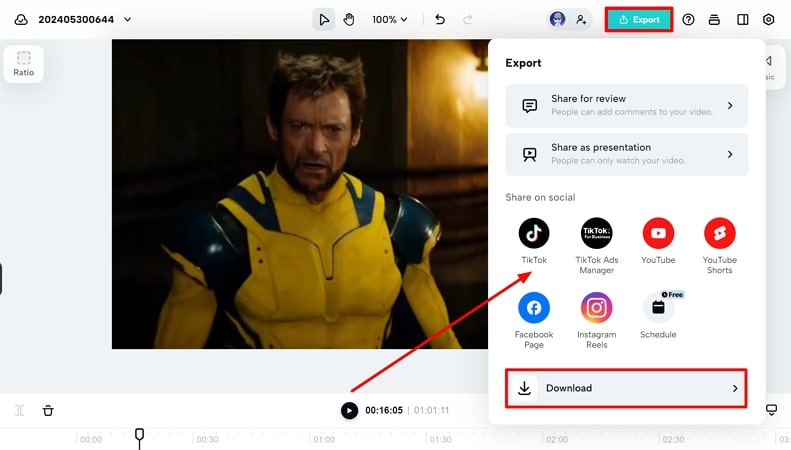Open the Schedule option
This screenshot has width=791, height=450.
[658, 308]
